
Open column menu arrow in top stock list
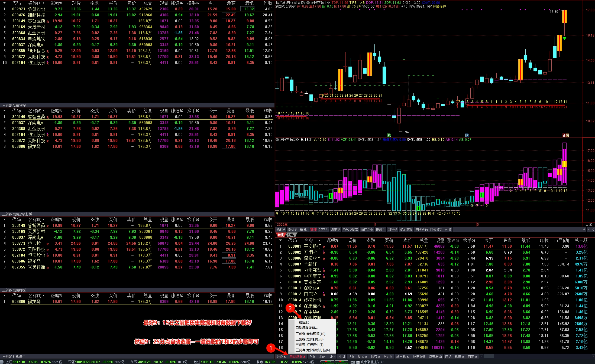[x=4, y=3]
